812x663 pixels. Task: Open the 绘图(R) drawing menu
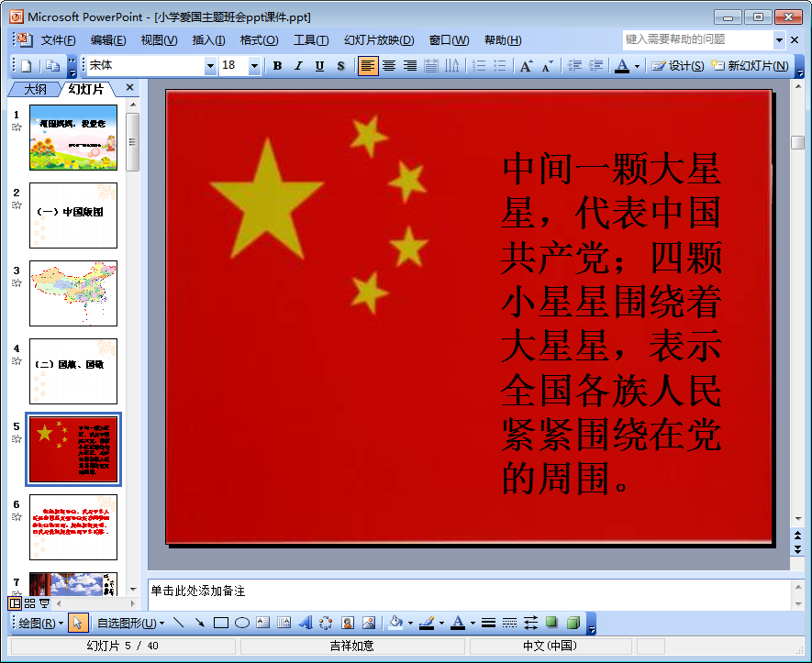coord(40,624)
